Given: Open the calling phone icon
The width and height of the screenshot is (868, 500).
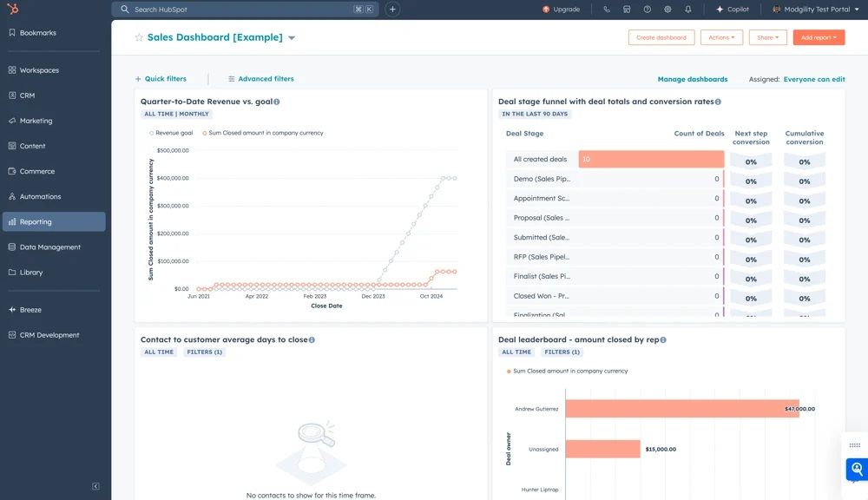Looking at the screenshot, I should (607, 10).
